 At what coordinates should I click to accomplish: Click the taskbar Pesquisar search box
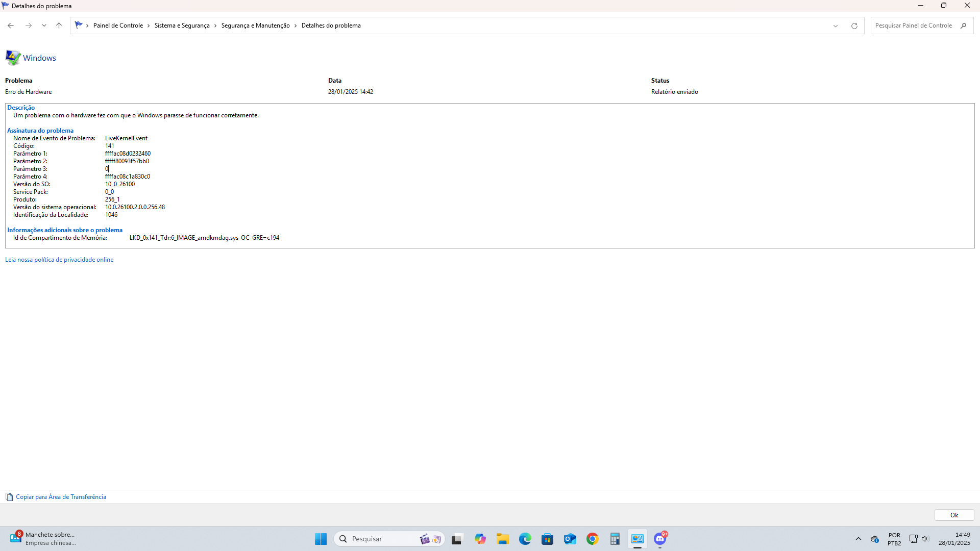click(x=389, y=539)
